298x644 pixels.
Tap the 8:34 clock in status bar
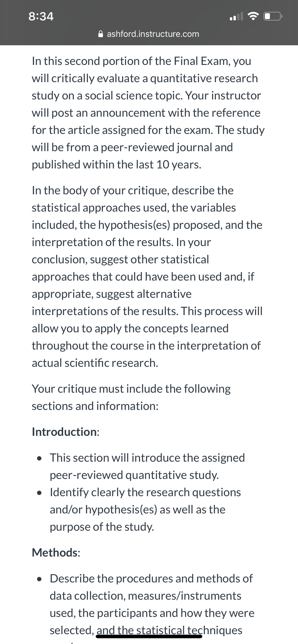pyautogui.click(x=41, y=17)
